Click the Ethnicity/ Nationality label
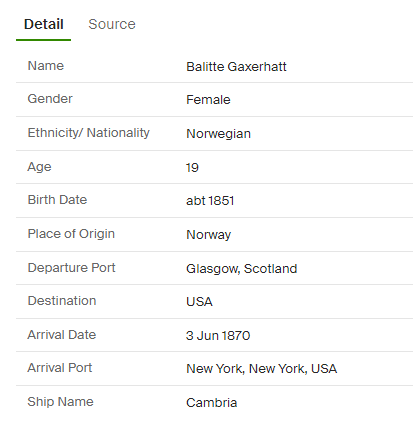 tap(89, 133)
